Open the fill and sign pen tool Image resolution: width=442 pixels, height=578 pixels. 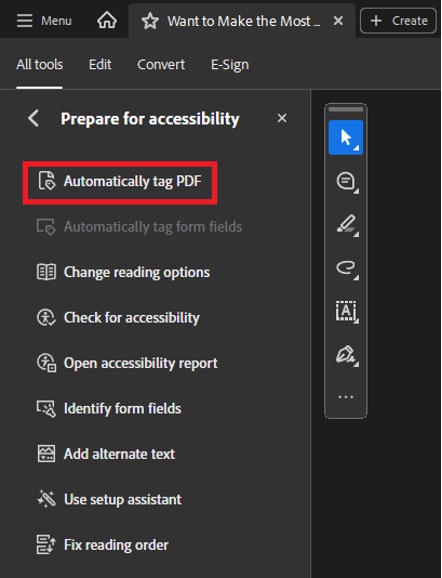point(347,355)
